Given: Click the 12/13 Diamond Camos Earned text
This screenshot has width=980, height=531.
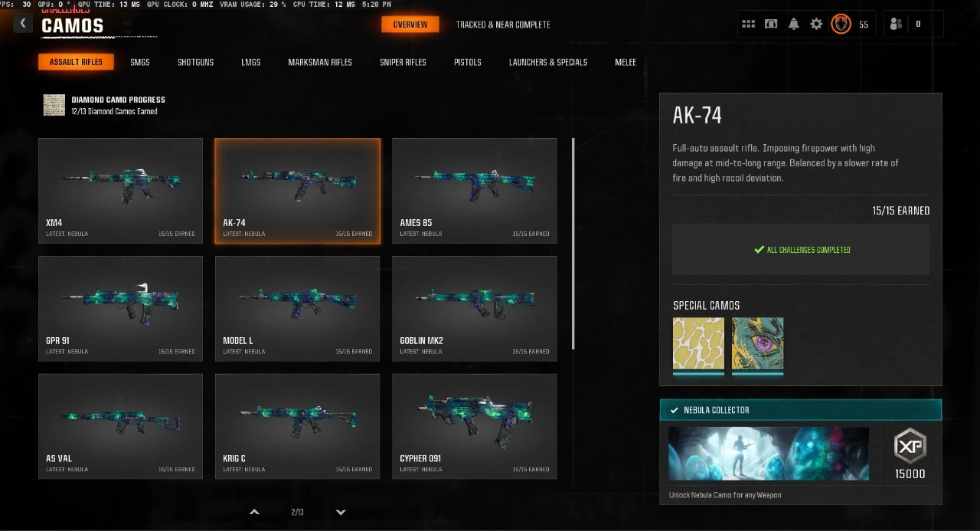Looking at the screenshot, I should 114,111.
